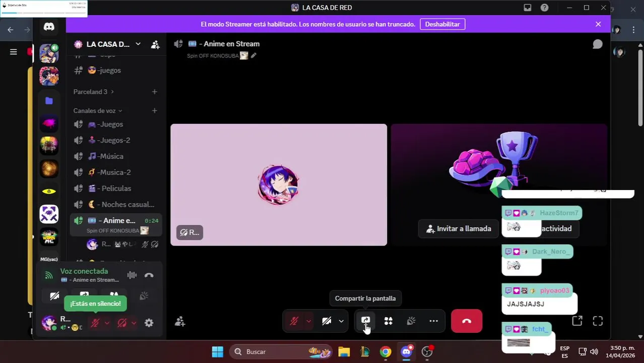Viewport: 644px width, 363px height.
Task: Open input device arrow in user panel
Action: pyautogui.click(x=106, y=323)
